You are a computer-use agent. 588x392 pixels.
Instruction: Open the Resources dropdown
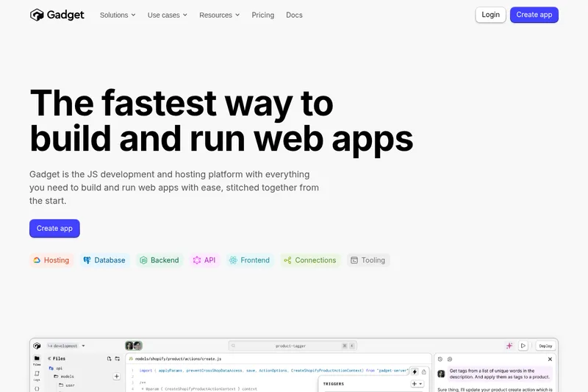tap(219, 15)
